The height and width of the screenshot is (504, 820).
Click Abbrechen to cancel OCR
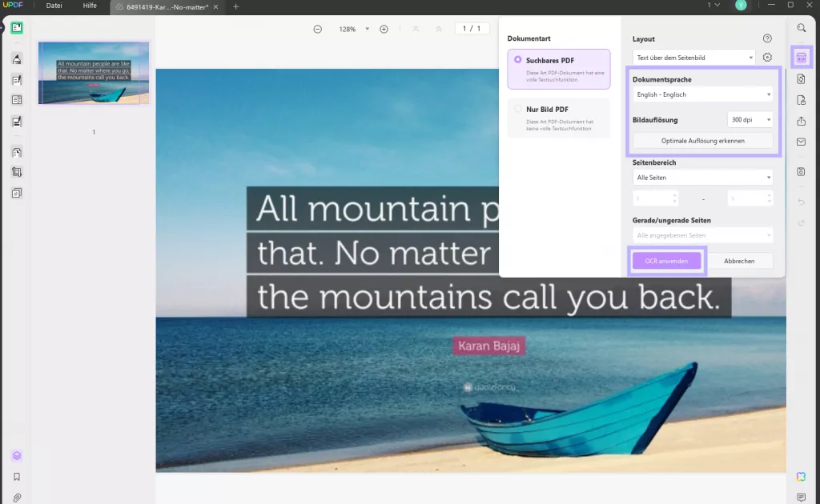[x=739, y=261]
